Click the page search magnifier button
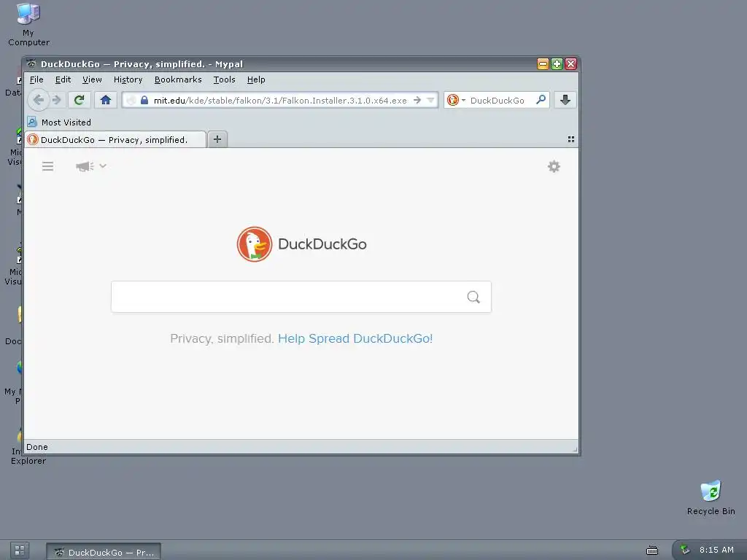The image size is (747, 560). pyautogui.click(x=473, y=297)
